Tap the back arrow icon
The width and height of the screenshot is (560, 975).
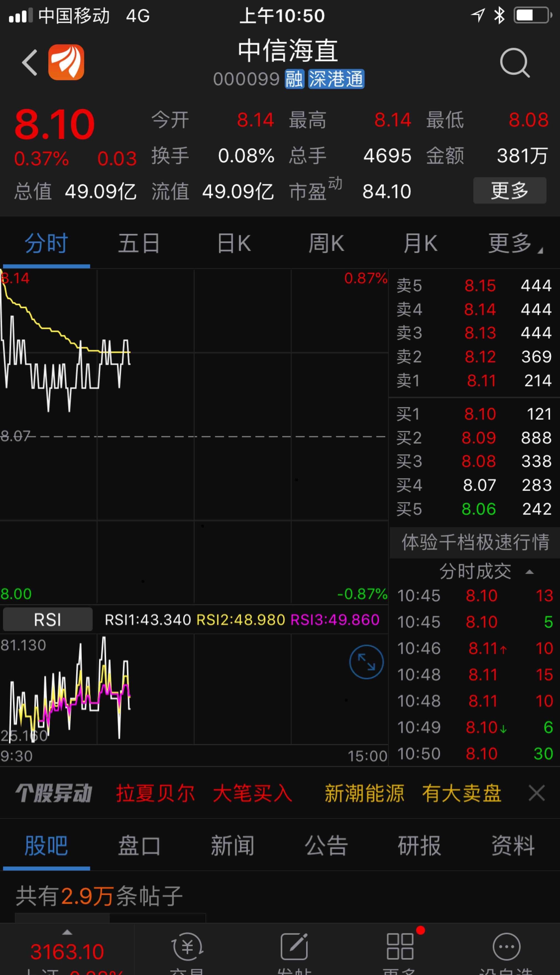(x=30, y=62)
